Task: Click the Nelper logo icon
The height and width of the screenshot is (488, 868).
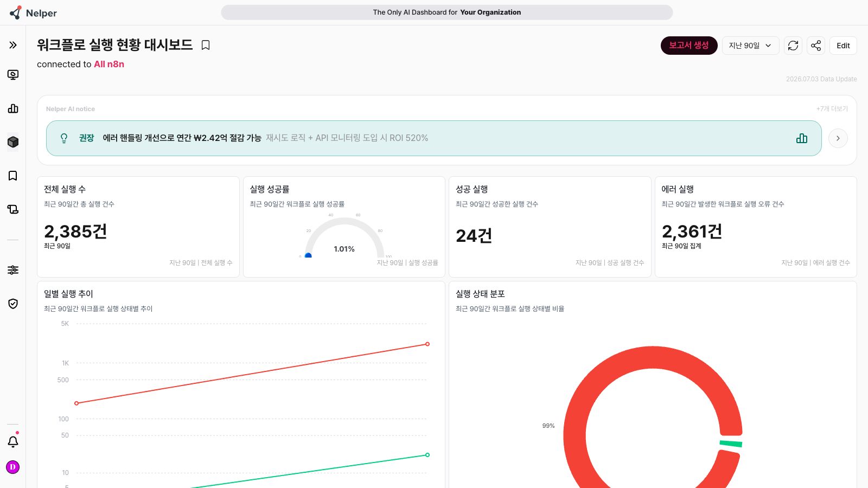Action: click(16, 13)
